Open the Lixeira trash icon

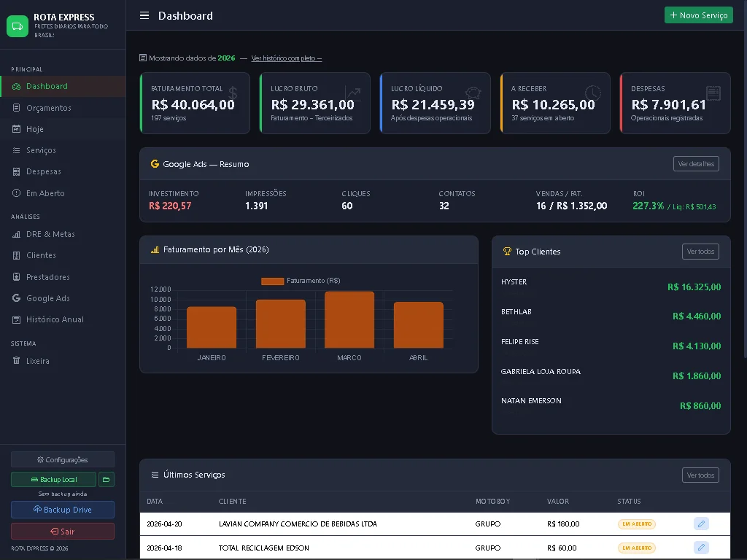pyautogui.click(x=16, y=361)
